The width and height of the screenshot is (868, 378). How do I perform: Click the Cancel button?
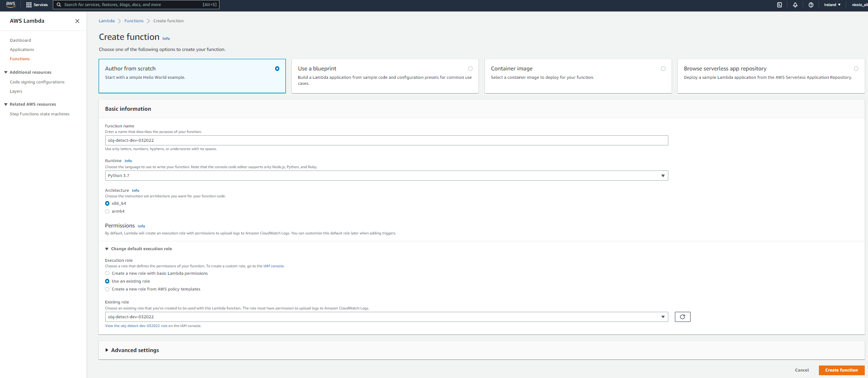point(802,370)
